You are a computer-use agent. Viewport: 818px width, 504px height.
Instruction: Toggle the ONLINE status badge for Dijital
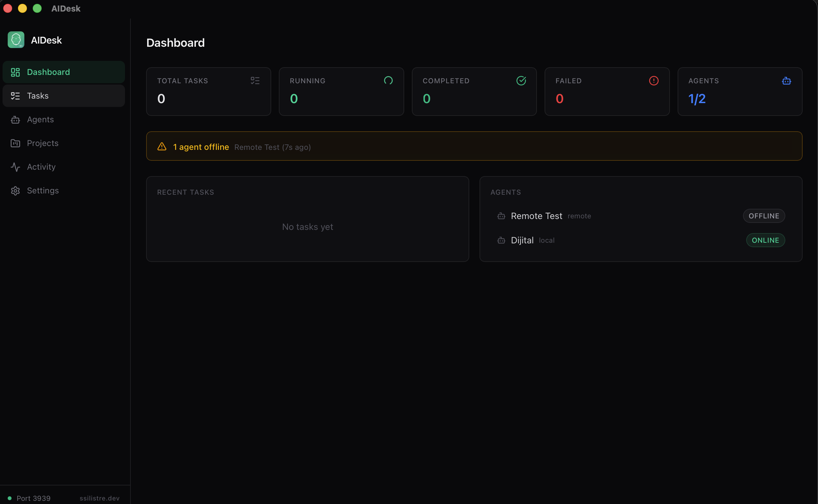click(x=765, y=240)
